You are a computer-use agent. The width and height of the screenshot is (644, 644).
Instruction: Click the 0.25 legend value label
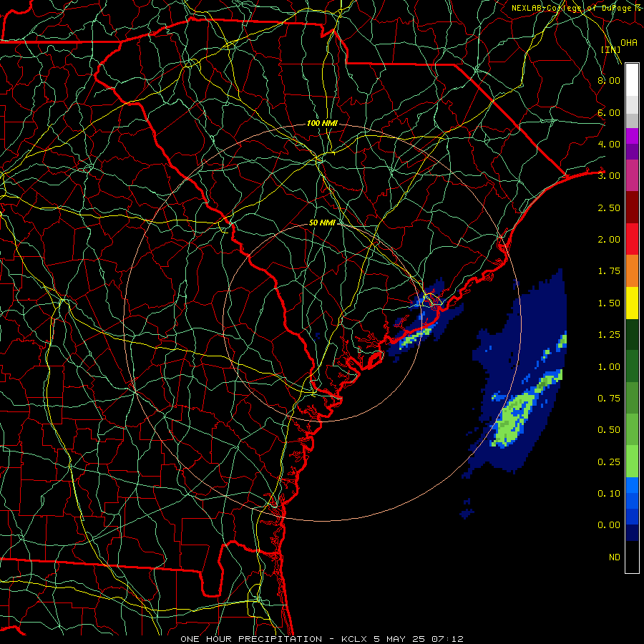point(609,462)
